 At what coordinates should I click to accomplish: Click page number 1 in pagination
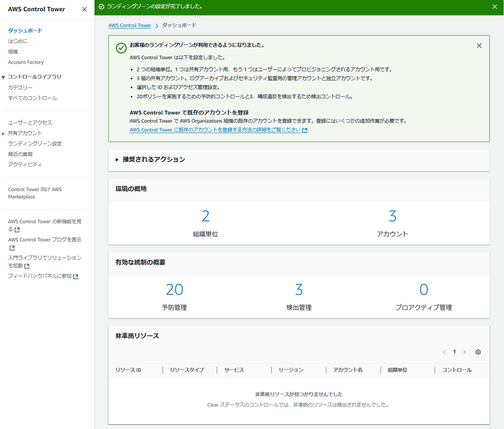pyautogui.click(x=454, y=352)
